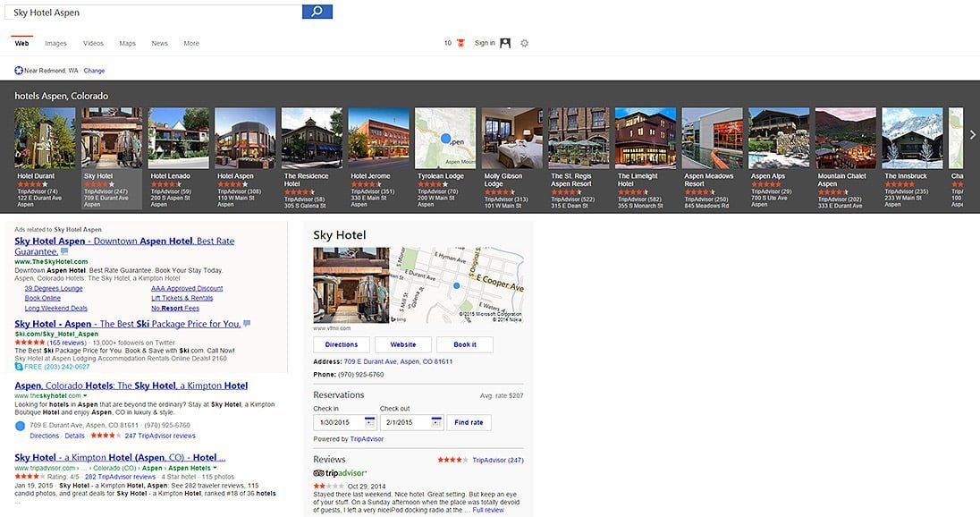Click the search magnifier button

coord(317,12)
